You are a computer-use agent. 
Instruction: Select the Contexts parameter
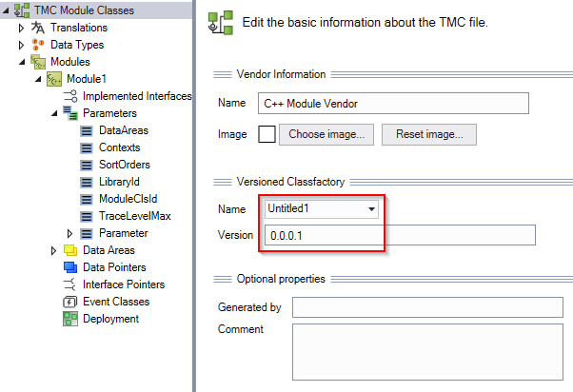tap(120, 147)
